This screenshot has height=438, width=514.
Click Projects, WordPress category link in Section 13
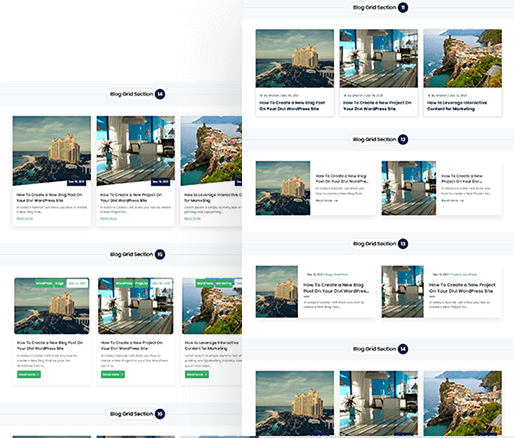[464, 275]
